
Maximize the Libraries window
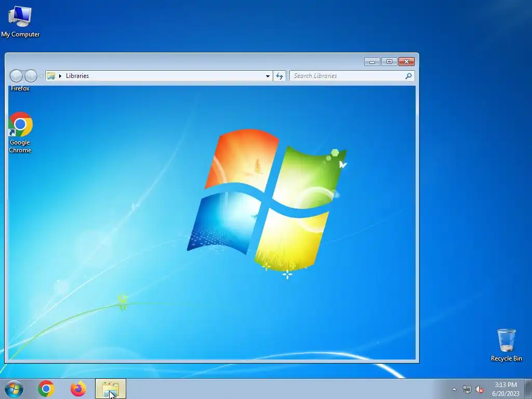click(389, 62)
